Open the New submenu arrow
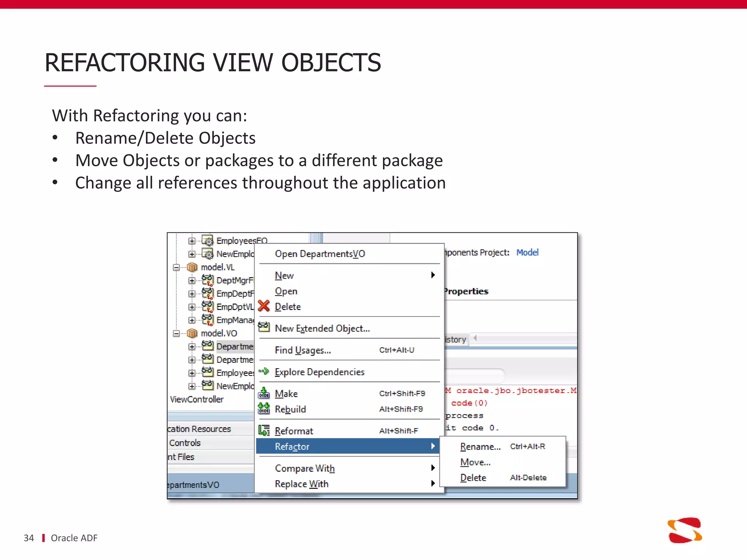 (x=433, y=275)
